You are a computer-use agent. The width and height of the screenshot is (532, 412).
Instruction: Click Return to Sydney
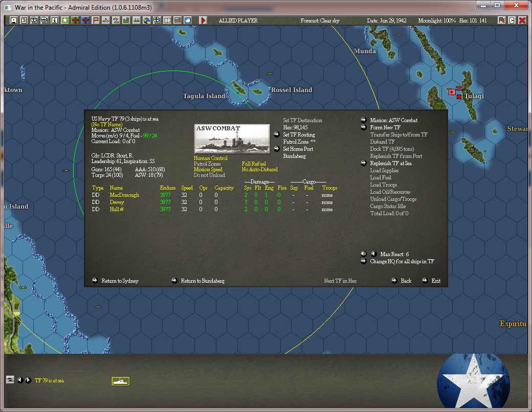[x=120, y=281]
